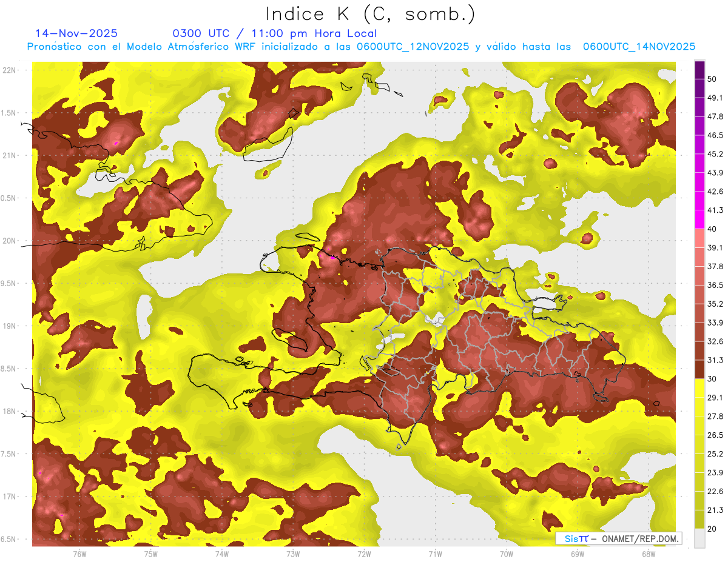This screenshot has height=562, width=728.
Task: Click the '71W' longitude axis label
Action: [x=435, y=554]
